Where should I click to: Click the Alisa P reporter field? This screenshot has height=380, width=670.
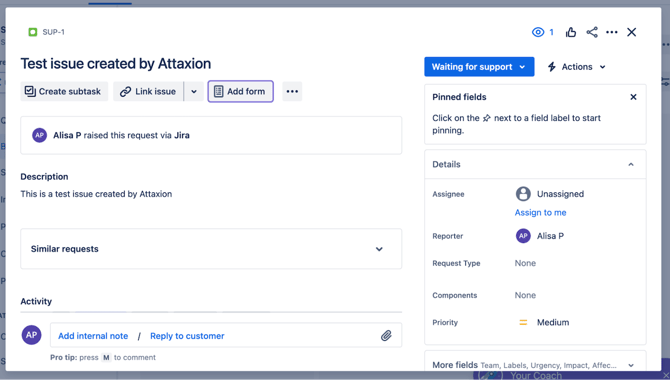pos(540,236)
